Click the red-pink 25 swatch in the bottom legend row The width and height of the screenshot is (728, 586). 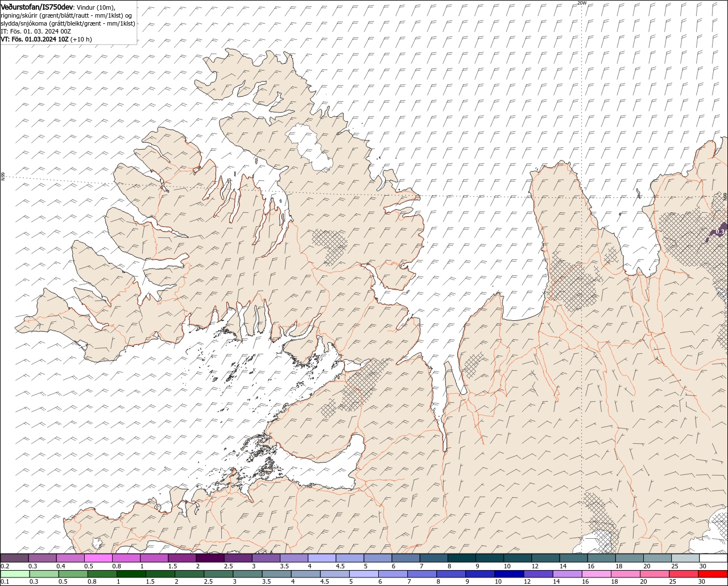pos(685,574)
